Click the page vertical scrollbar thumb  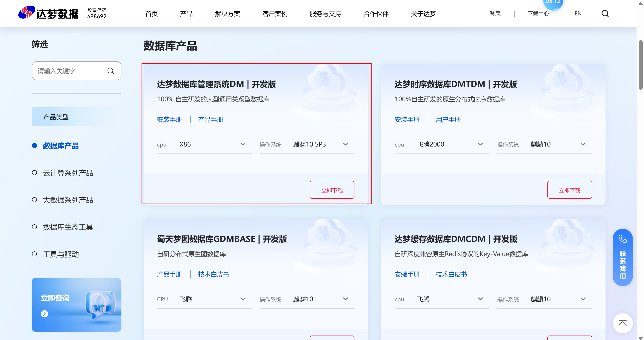(640, 65)
